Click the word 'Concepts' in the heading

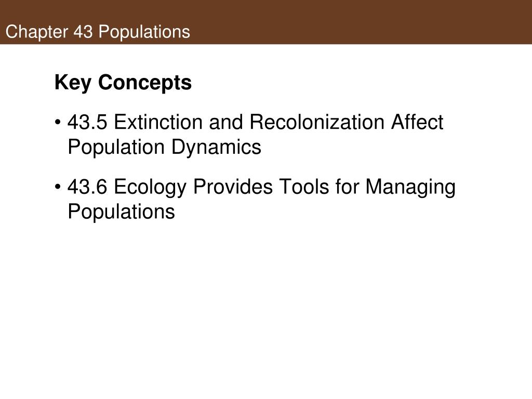(145, 83)
